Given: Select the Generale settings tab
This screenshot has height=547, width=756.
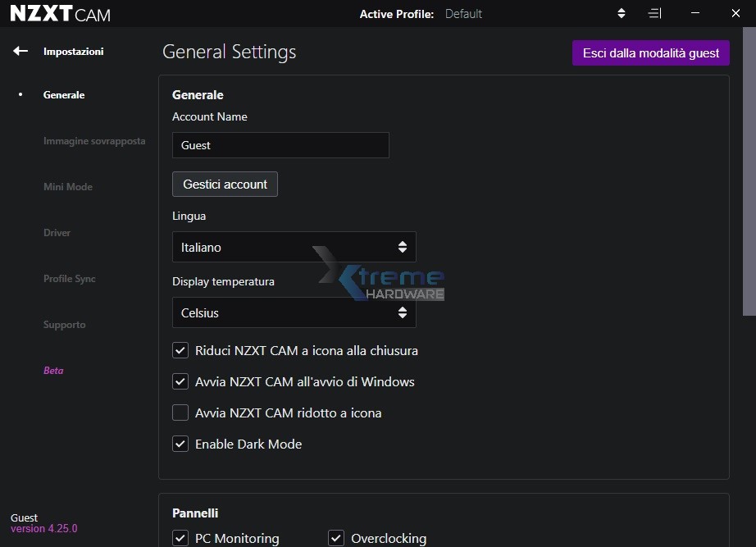Looking at the screenshot, I should (x=64, y=95).
